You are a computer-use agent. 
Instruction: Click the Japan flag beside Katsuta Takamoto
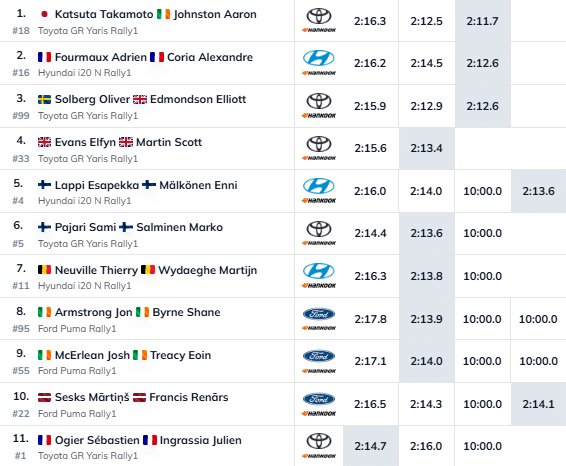[x=44, y=14]
